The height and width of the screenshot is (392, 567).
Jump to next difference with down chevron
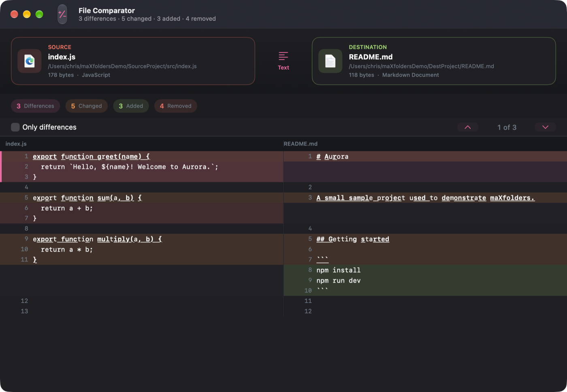[x=546, y=127]
